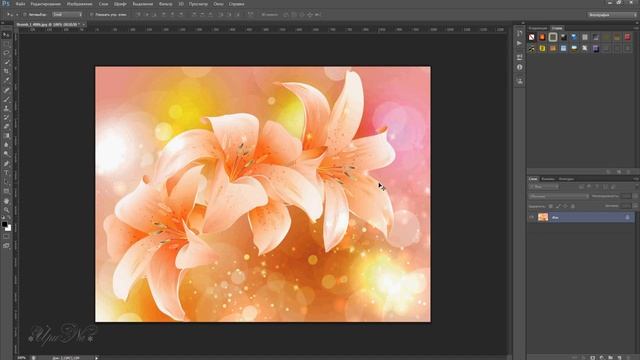The width and height of the screenshot is (640, 360).
Task: Select the Crop tool
Action: 6,71
